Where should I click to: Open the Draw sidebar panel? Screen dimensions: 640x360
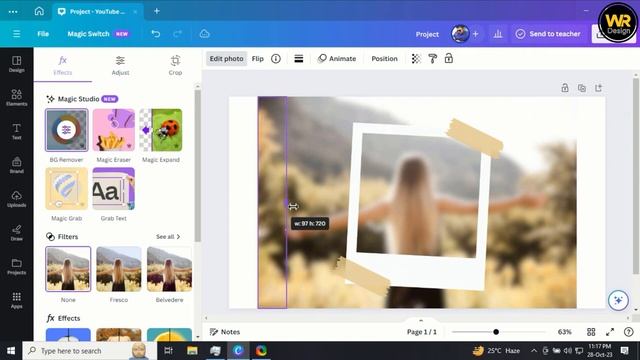(16, 233)
